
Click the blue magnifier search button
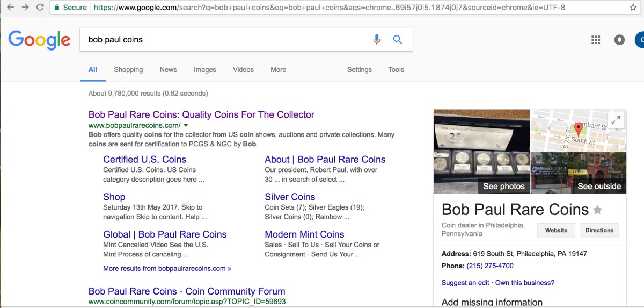(398, 39)
